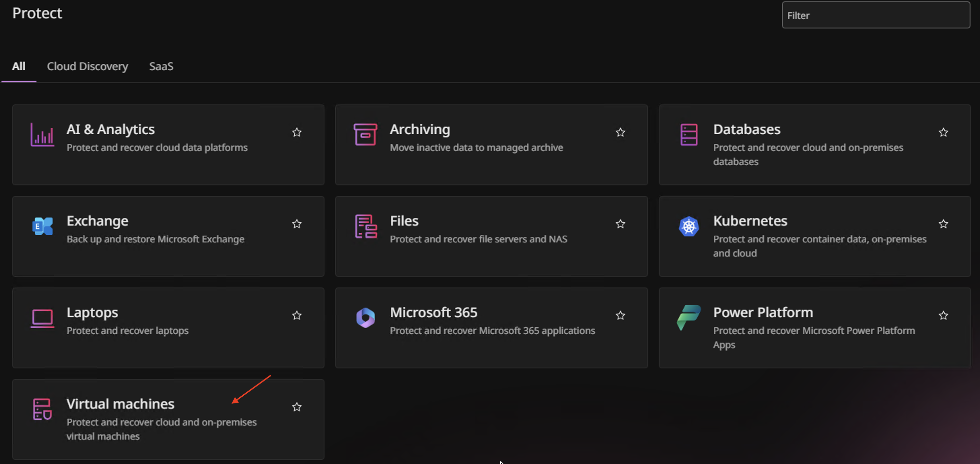Switch to the All tab
Screen dimensions: 980x464
[19, 67]
